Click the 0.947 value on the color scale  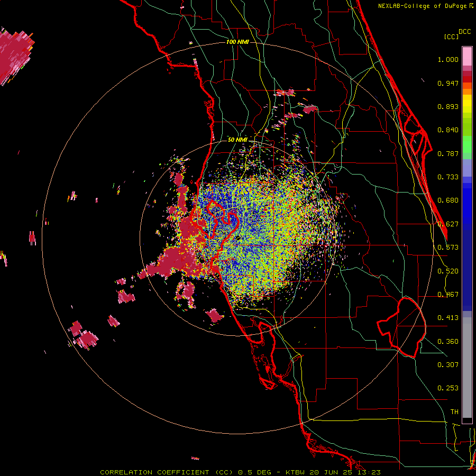[x=448, y=83]
